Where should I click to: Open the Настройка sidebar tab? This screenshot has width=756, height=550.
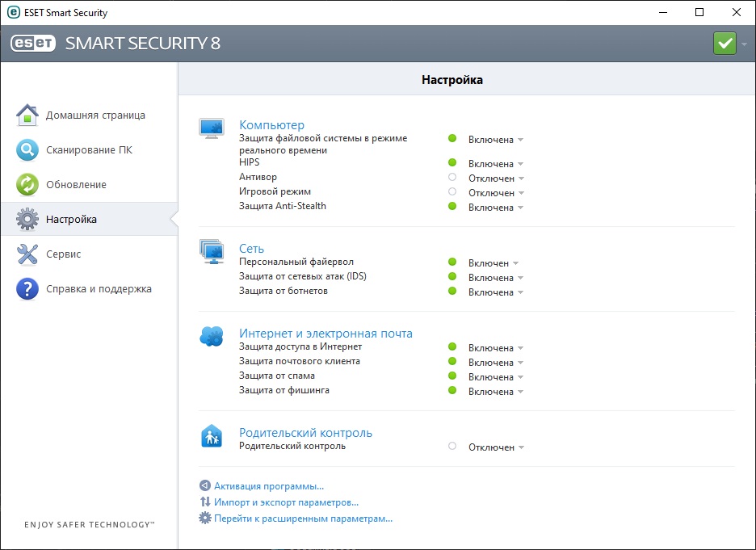pos(71,220)
